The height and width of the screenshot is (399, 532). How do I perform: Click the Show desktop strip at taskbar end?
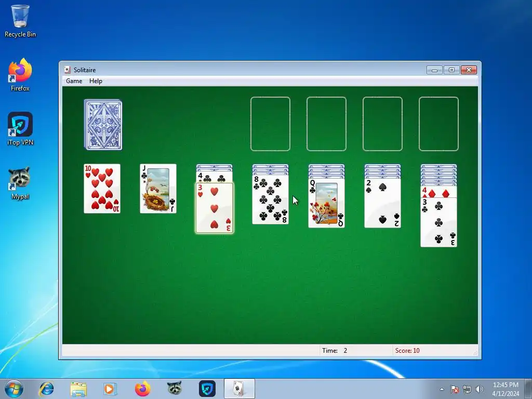528,389
